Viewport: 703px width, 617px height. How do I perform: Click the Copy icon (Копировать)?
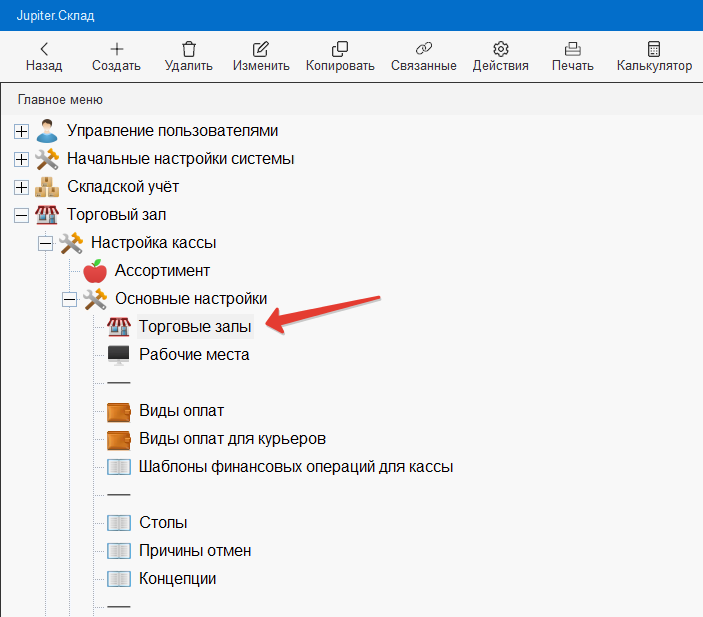[339, 49]
